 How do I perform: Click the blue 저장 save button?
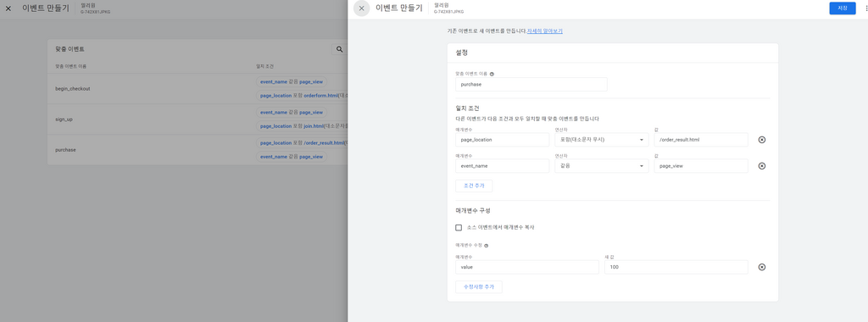[x=842, y=8]
